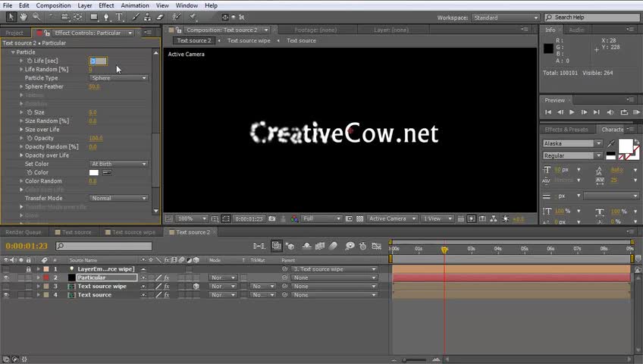Enable motion blur for timeline

333,246
